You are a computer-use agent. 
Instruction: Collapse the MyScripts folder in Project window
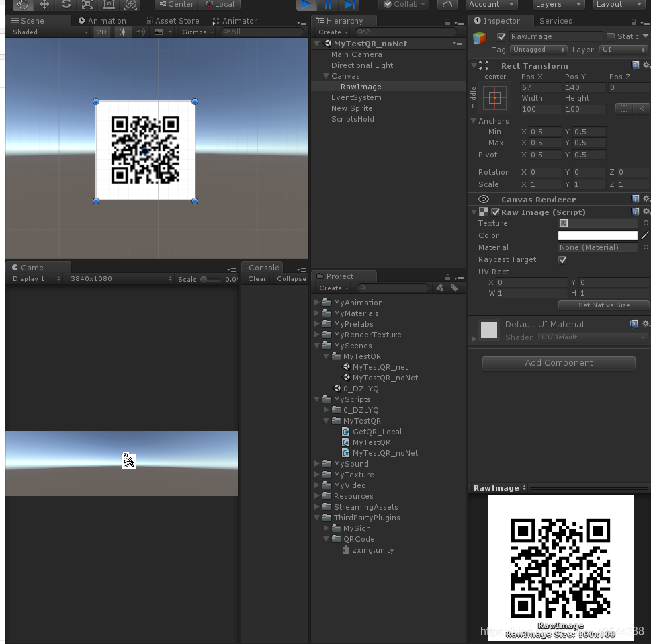(316, 399)
